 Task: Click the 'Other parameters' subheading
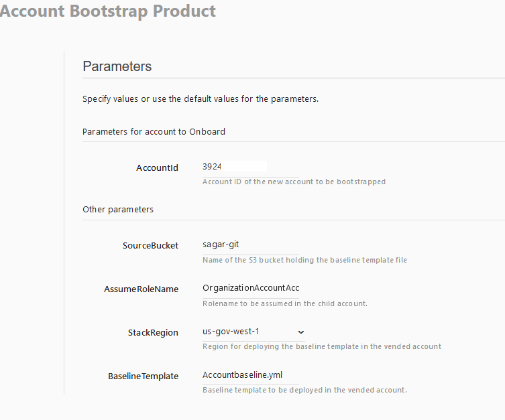(118, 210)
